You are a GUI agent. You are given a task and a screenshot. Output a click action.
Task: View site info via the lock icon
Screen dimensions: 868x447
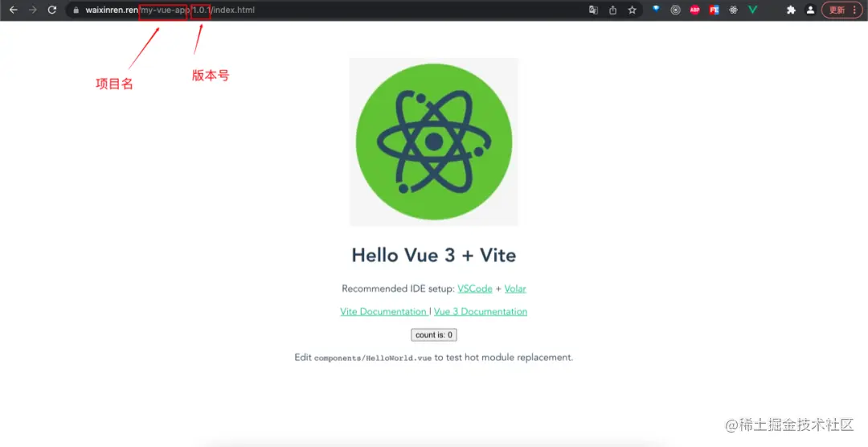pos(76,10)
